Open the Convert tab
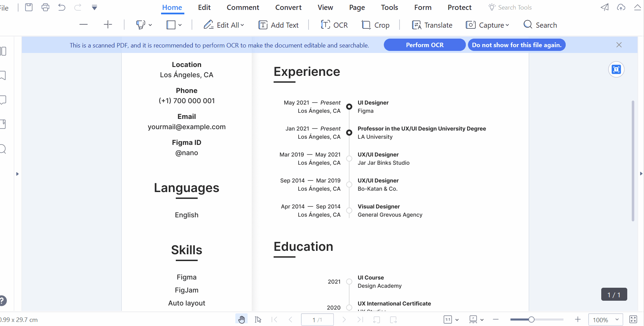644x326 pixels. [x=288, y=8]
